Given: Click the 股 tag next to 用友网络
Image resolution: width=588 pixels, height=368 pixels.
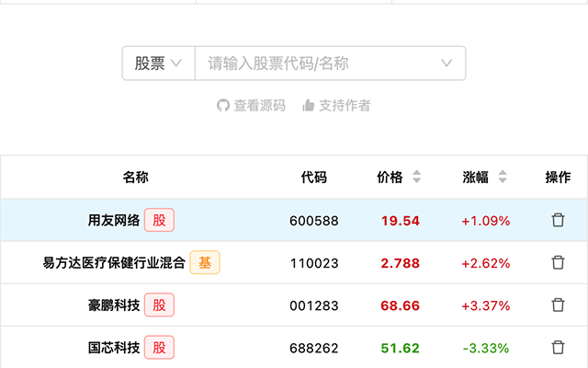Looking at the screenshot, I should (x=159, y=220).
